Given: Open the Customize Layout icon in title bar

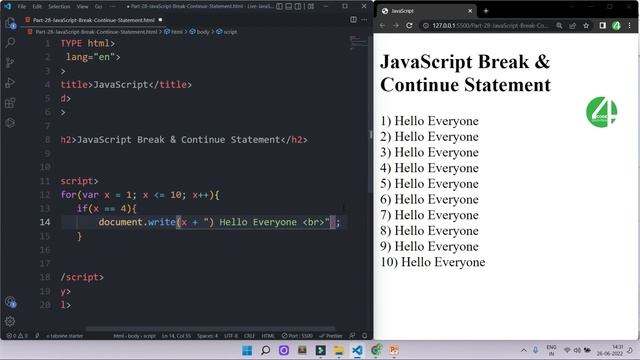Looking at the screenshot, I should point(311,6).
